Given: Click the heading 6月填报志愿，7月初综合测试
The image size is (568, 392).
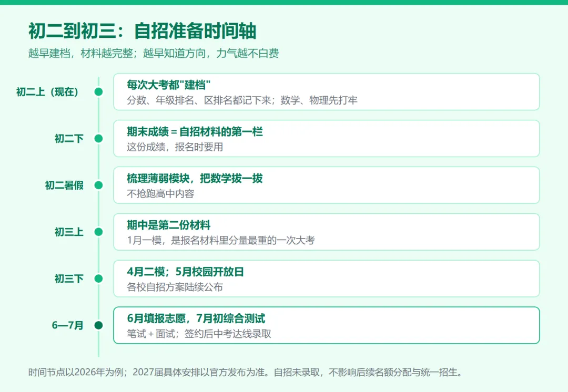Looking at the screenshot, I should pyautogui.click(x=196, y=318).
